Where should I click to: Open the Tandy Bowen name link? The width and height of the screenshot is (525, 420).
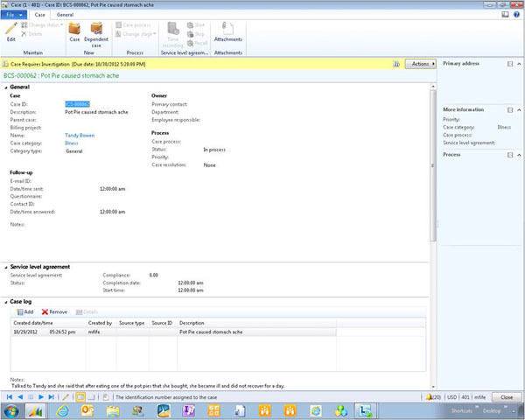[x=80, y=136]
